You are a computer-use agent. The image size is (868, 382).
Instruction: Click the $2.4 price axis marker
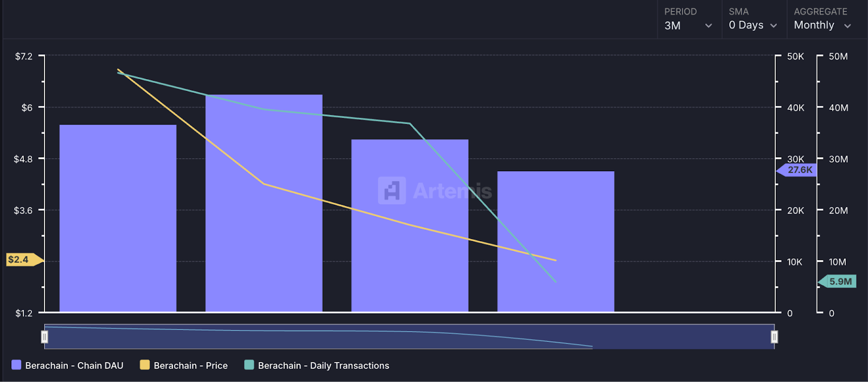(x=24, y=260)
